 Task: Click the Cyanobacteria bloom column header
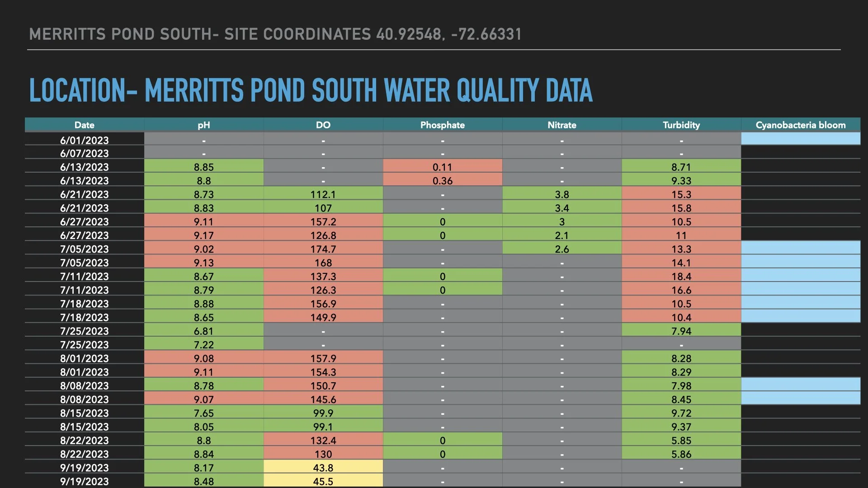click(x=800, y=125)
